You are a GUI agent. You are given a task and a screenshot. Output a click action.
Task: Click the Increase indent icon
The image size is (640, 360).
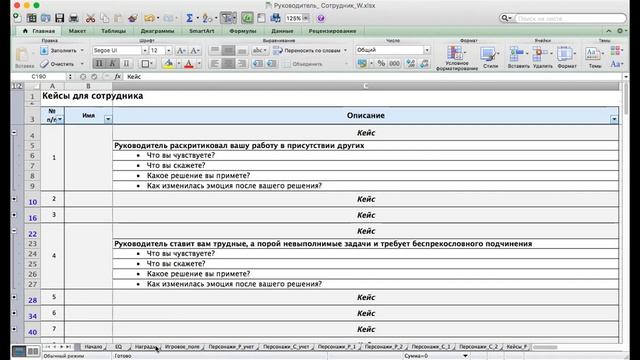coord(271,64)
